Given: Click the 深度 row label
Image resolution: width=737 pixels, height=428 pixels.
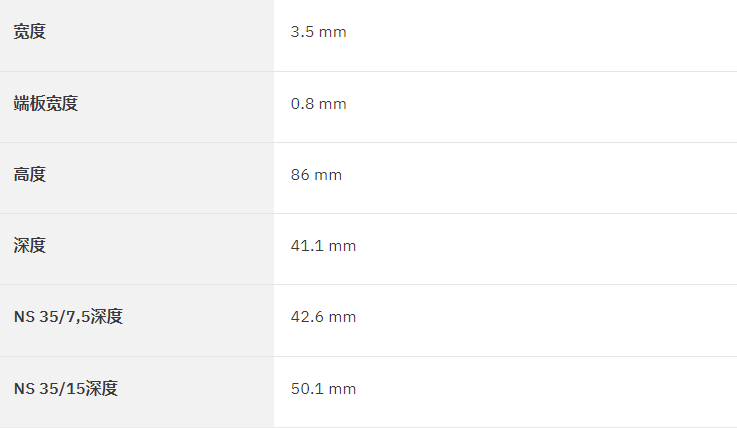Looking at the screenshot, I should click(30, 246).
